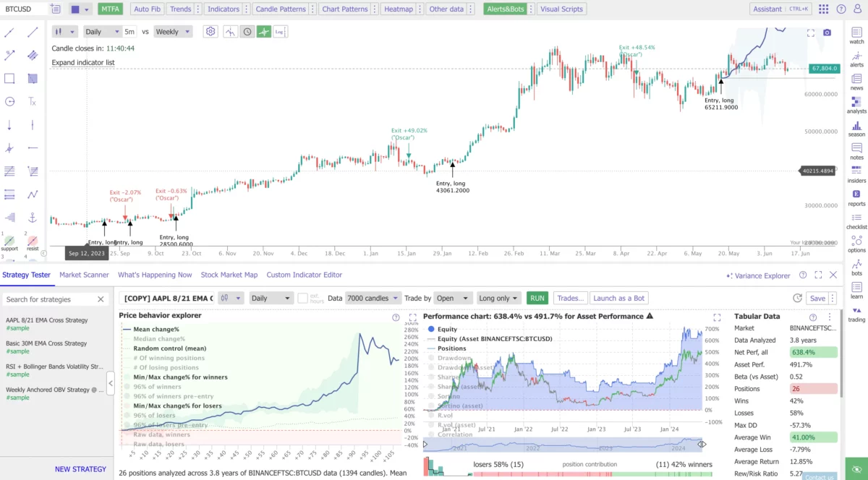Image resolution: width=868 pixels, height=480 pixels.
Task: Open the What's Happening Now tab
Action: point(156,275)
